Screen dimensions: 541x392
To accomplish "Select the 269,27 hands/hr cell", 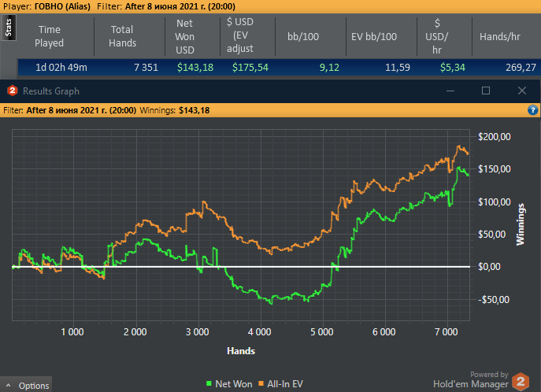I will [x=521, y=67].
